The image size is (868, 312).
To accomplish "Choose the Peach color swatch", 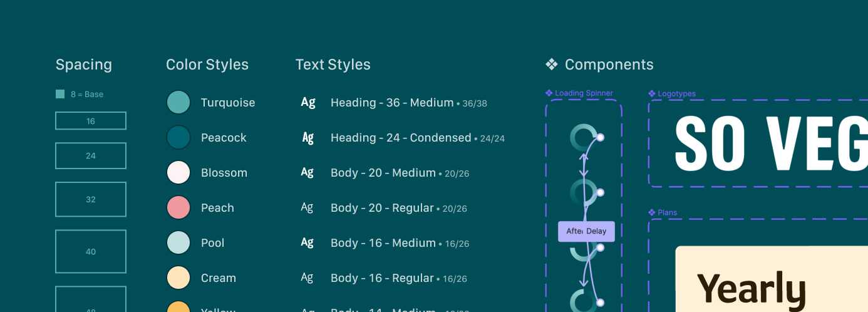I will (178, 207).
